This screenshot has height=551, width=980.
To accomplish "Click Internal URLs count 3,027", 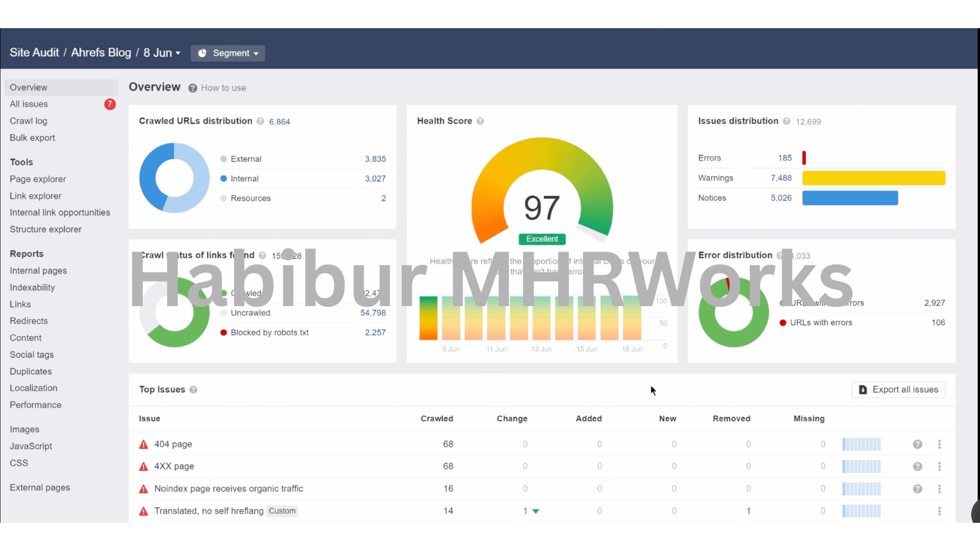I will pyautogui.click(x=375, y=179).
